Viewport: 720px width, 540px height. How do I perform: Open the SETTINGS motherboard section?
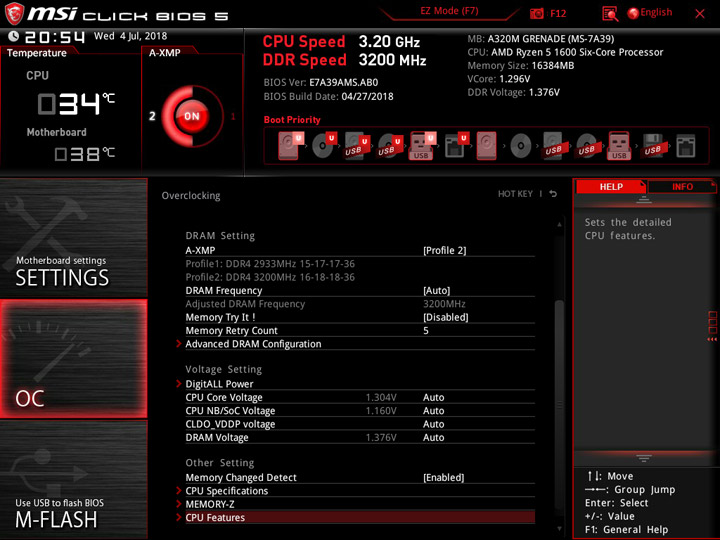[x=73, y=238]
